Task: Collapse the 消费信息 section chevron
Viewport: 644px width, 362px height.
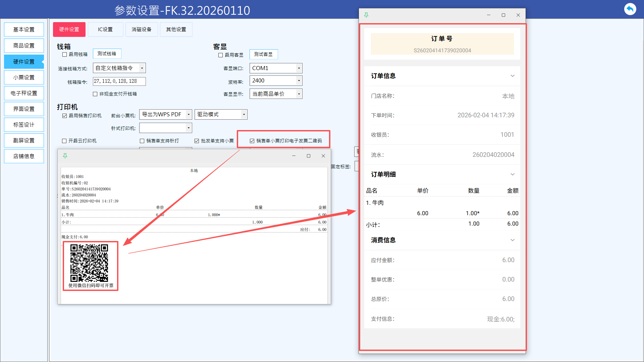Action: pos(512,240)
